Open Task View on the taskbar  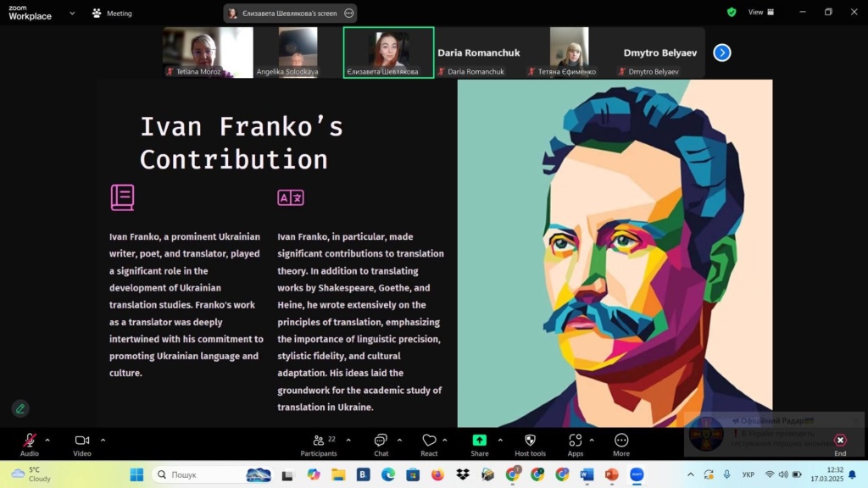(x=287, y=474)
